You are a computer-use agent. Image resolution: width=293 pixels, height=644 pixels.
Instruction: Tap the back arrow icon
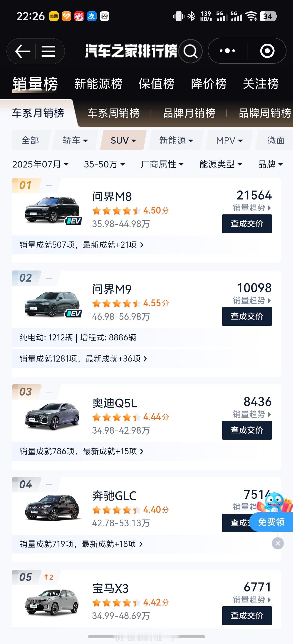23,51
